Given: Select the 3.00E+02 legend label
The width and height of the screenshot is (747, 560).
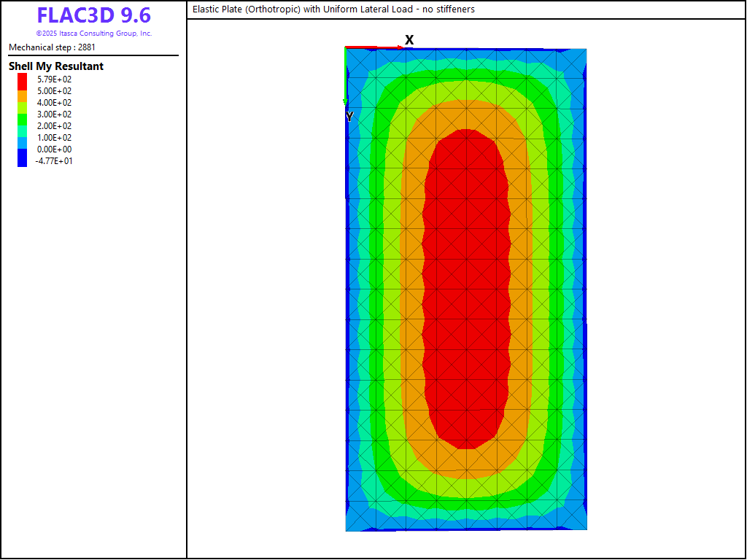Looking at the screenshot, I should (x=55, y=114).
